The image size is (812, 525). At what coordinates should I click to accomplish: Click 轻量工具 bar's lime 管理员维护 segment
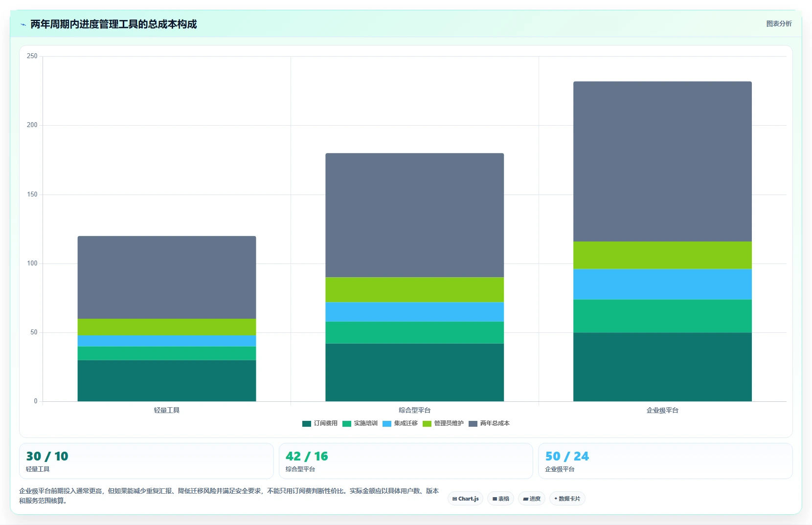pos(167,327)
